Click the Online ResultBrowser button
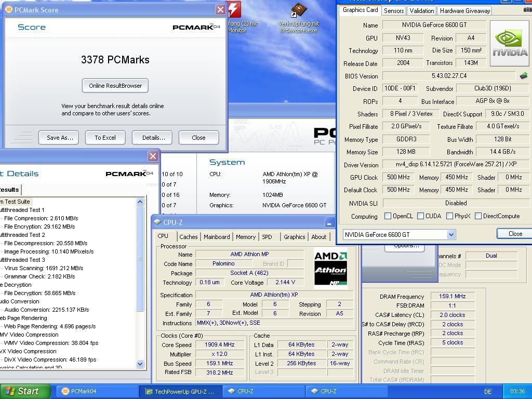 [x=115, y=86]
